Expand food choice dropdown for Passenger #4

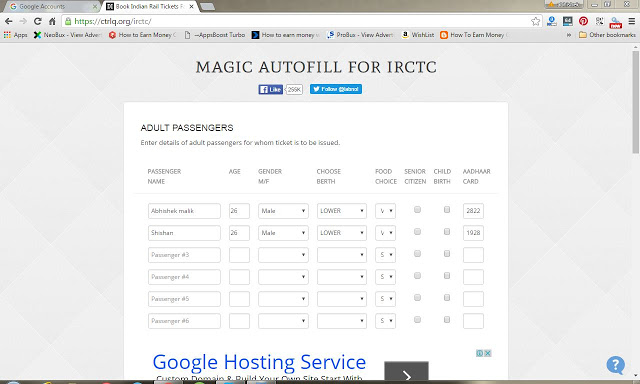click(x=385, y=277)
